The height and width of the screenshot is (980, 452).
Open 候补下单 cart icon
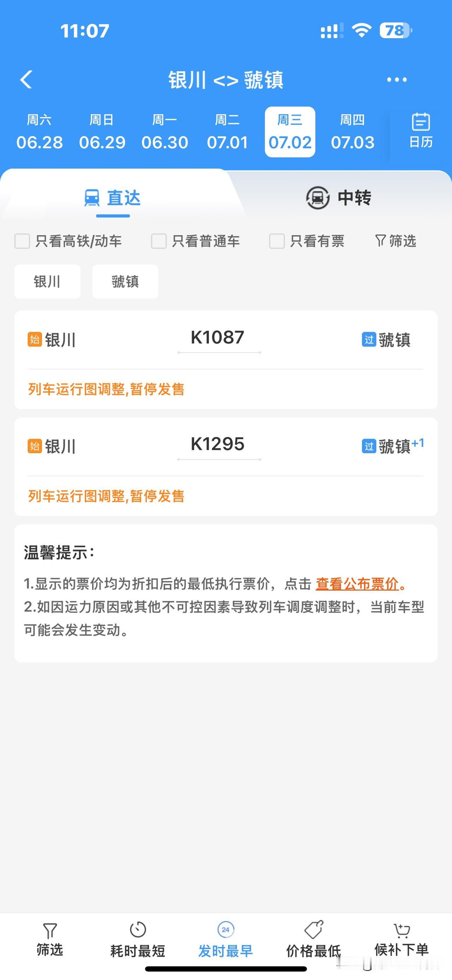402,931
